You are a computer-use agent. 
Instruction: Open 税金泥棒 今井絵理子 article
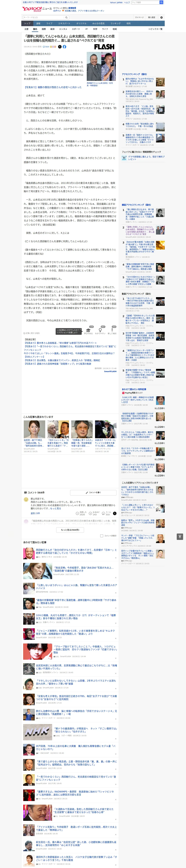pos(83,569)
